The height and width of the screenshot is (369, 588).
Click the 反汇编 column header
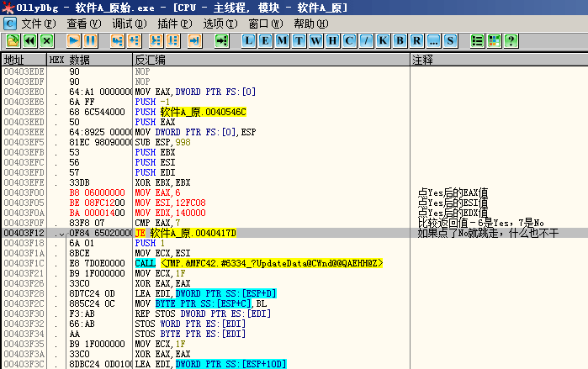[271, 60]
